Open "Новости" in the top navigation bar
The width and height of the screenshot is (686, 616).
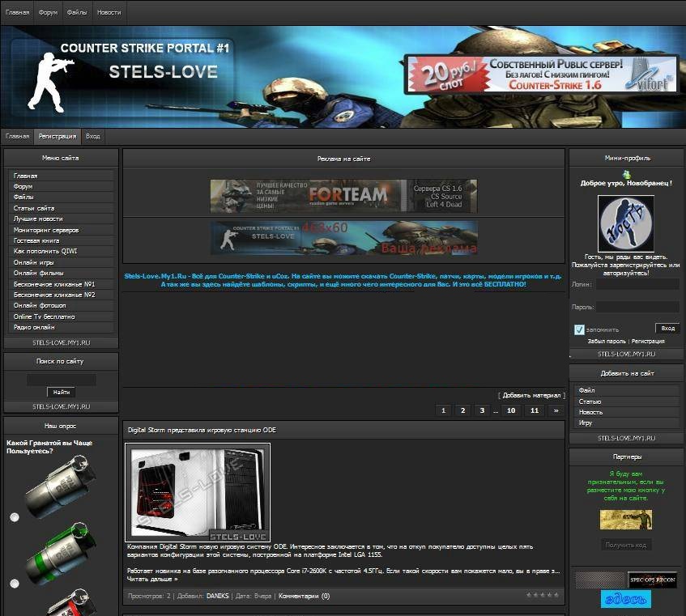point(109,12)
